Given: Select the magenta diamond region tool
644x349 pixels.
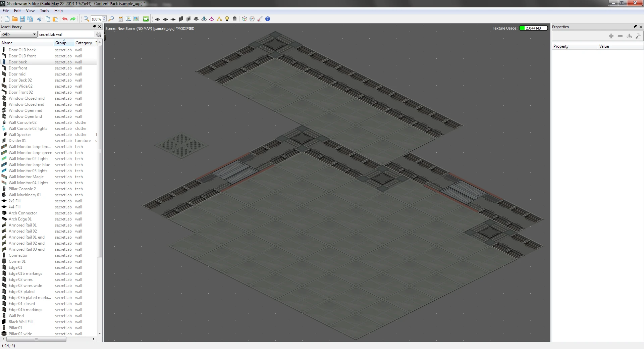Looking at the screenshot, I should [212, 19].
